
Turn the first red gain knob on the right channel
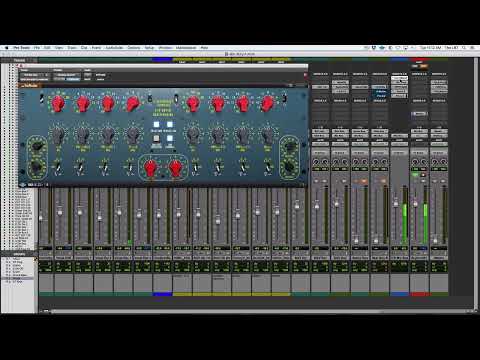193,104
